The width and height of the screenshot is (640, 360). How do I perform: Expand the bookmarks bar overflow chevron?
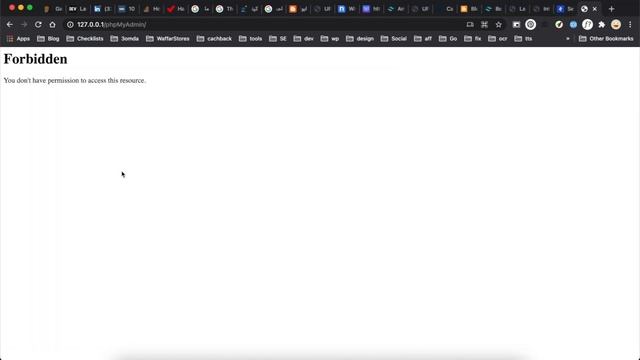[568, 39]
